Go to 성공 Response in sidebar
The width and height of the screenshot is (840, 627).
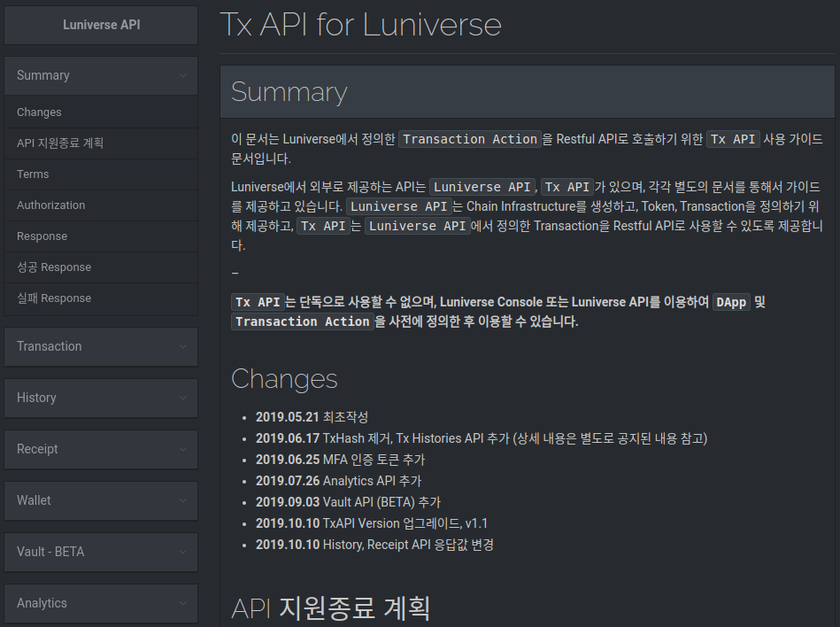(101, 267)
